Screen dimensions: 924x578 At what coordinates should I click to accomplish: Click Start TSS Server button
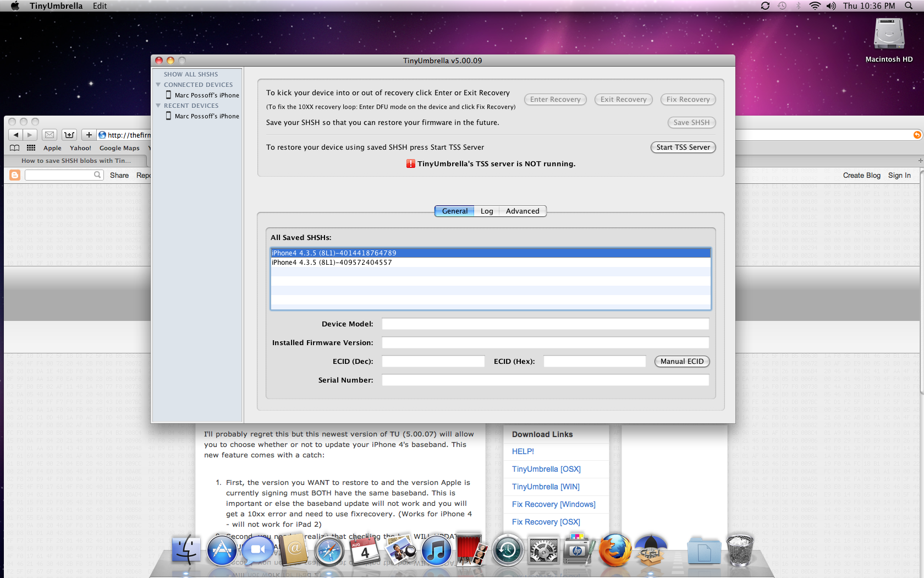click(x=683, y=148)
